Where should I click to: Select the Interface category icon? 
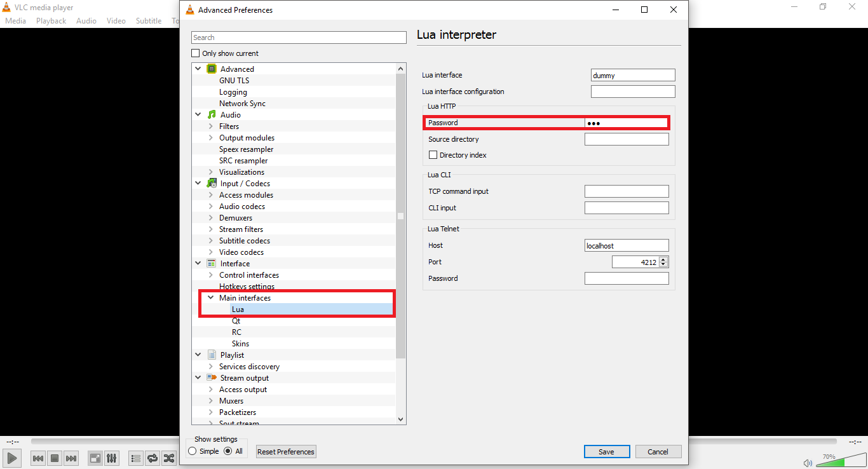coord(212,263)
